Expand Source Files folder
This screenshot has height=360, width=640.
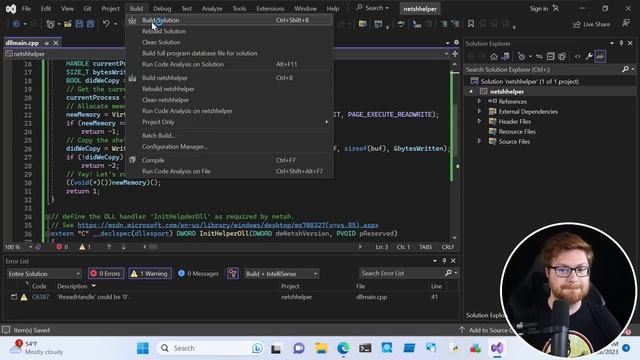tap(480, 141)
